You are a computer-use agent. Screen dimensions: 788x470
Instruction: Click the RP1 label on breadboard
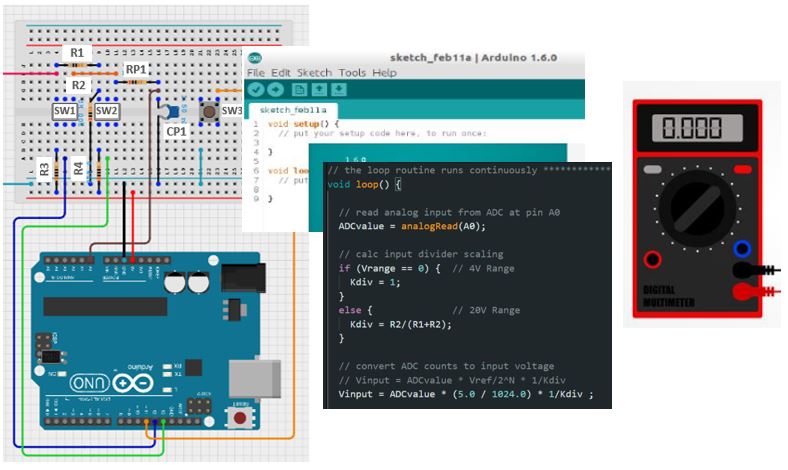pyautogui.click(x=136, y=69)
